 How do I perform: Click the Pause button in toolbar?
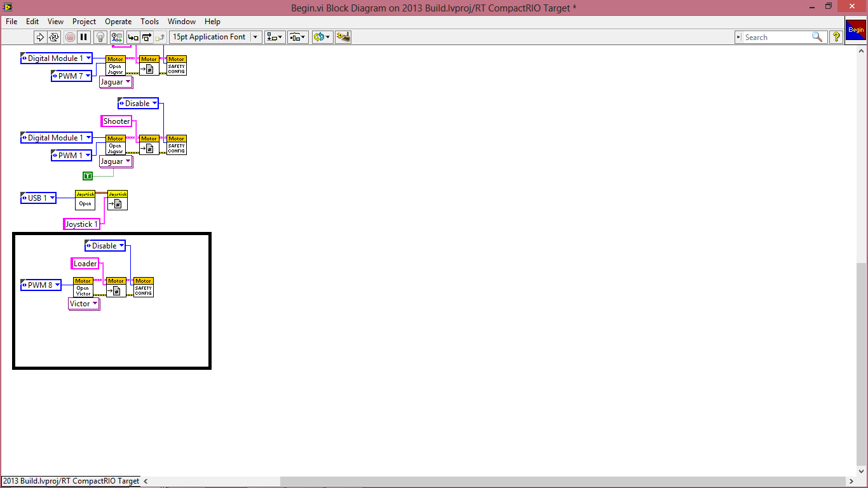pos(84,37)
